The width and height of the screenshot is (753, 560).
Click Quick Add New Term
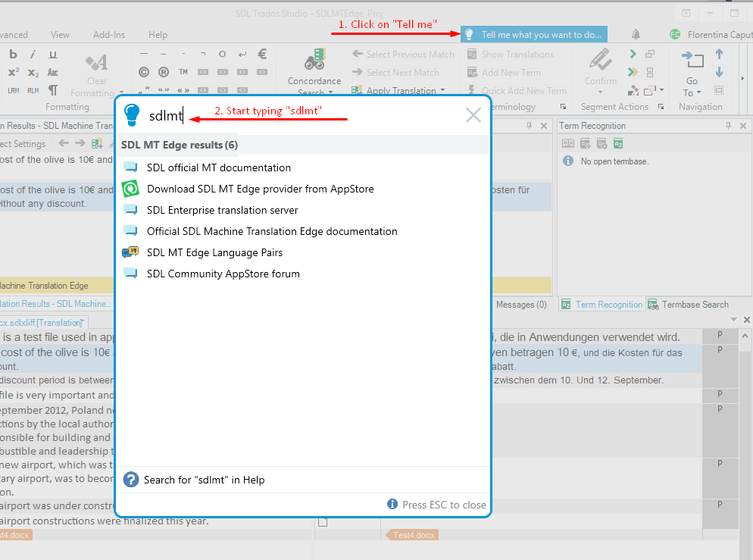click(x=517, y=90)
